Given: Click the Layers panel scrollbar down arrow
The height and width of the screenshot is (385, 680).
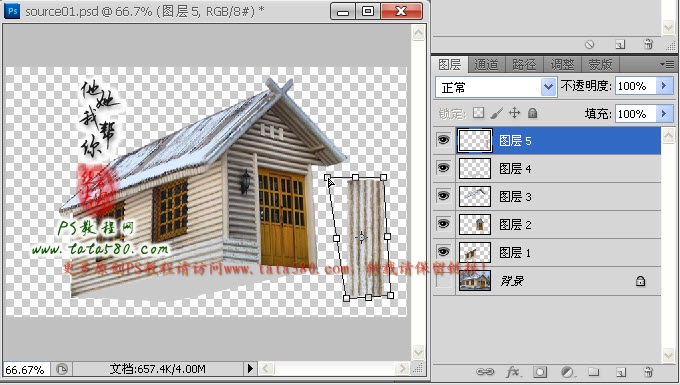Looking at the screenshot, I should click(x=668, y=356).
